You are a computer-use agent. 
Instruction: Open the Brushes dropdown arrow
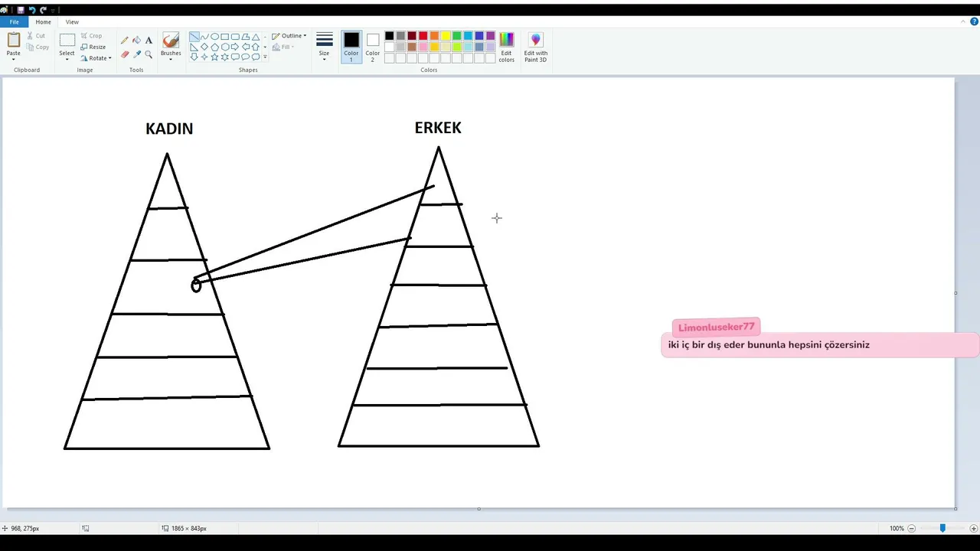tap(171, 59)
